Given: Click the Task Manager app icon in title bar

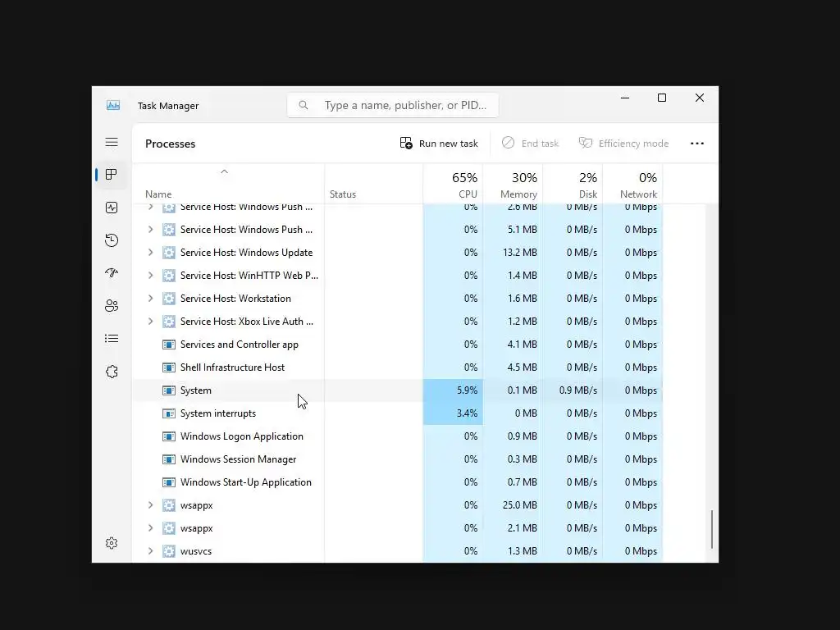Looking at the screenshot, I should coord(113,106).
